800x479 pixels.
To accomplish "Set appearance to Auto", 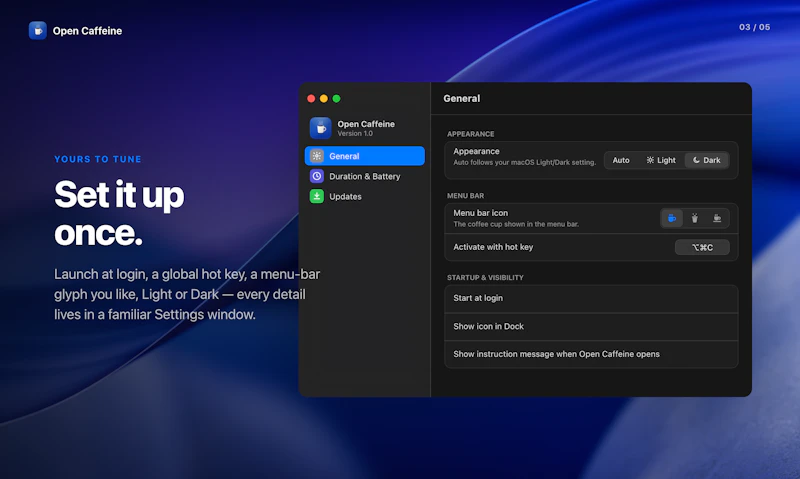I will click(621, 160).
